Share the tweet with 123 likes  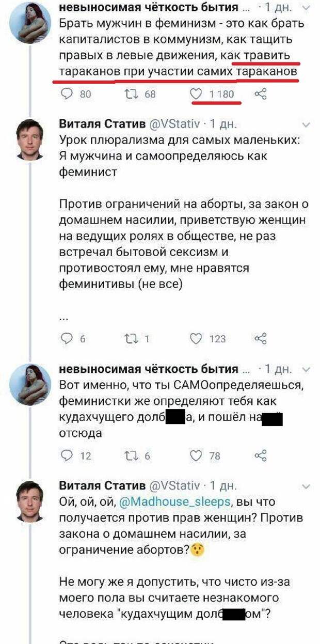coord(261,339)
